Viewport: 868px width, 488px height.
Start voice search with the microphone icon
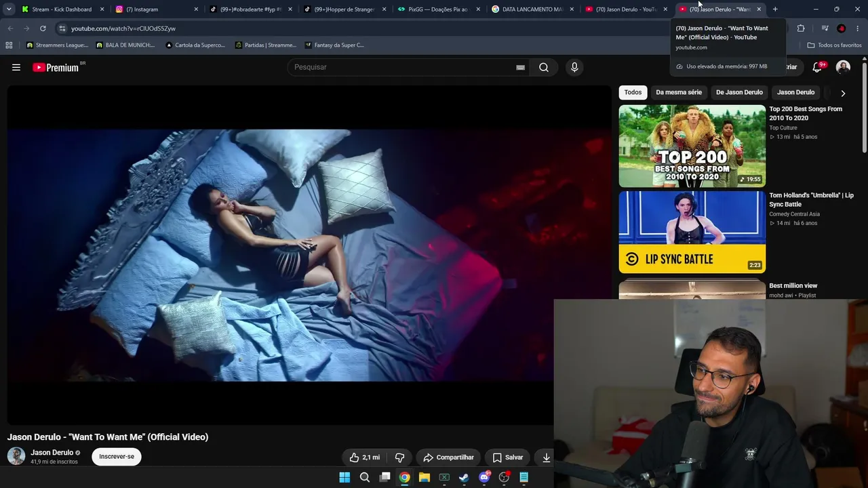pos(574,67)
